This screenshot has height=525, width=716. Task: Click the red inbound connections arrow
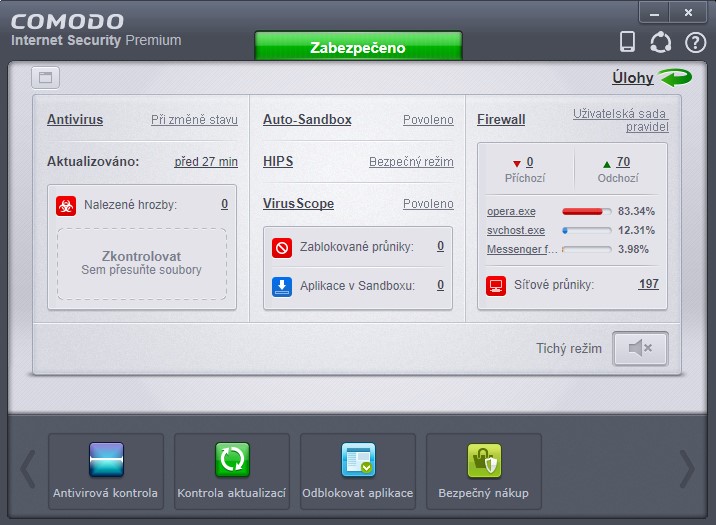[x=516, y=163]
